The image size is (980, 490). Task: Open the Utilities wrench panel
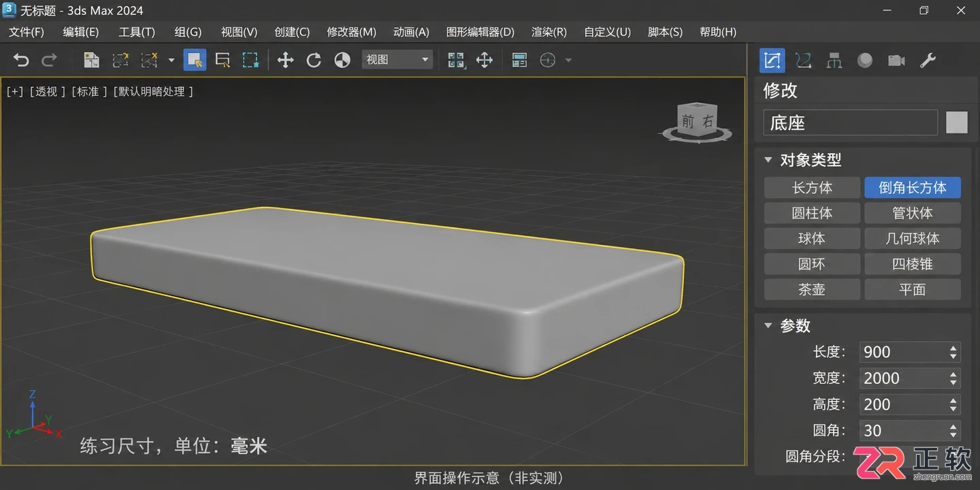928,61
